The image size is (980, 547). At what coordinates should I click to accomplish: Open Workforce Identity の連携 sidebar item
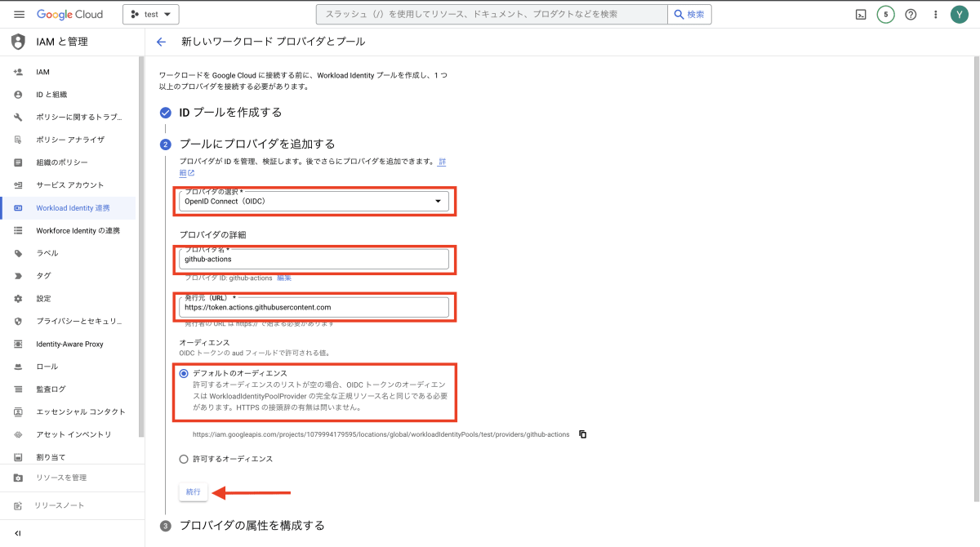68,231
